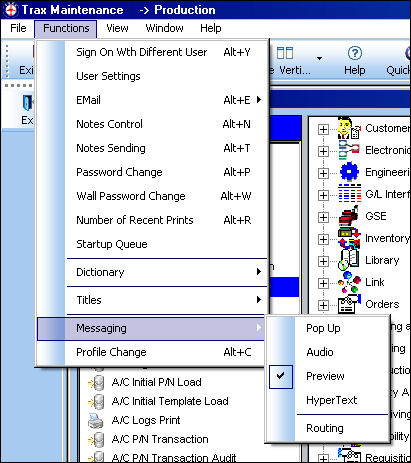The image size is (411, 463).
Task: Open A/C Logs Print item
Action: [x=146, y=421]
